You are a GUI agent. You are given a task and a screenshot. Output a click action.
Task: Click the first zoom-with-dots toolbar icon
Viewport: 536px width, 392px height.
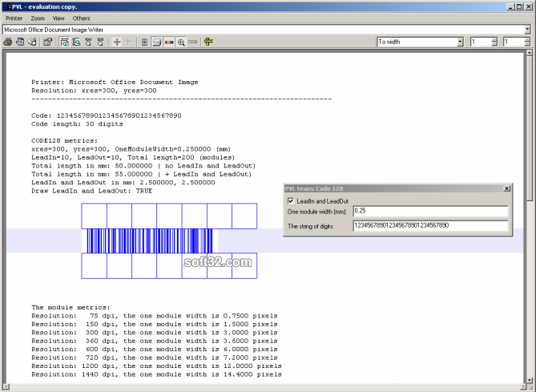point(89,42)
